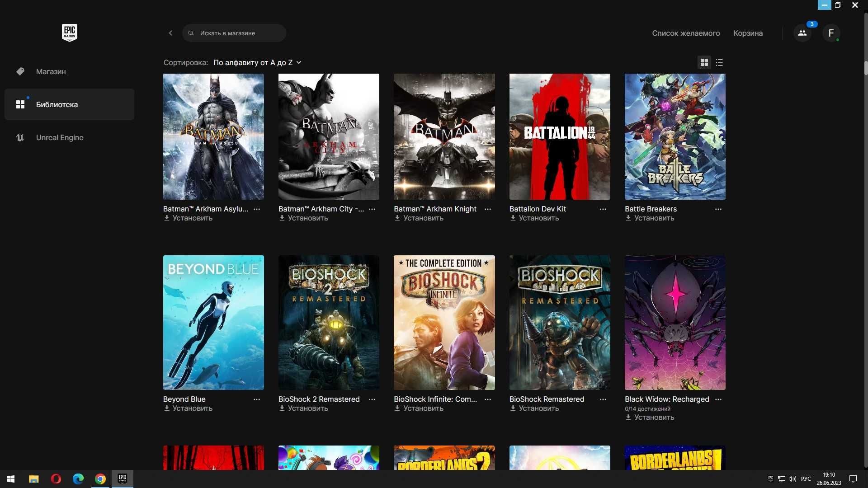Open options for BioShock Remastered
This screenshot has width=868, height=488.
pyautogui.click(x=603, y=399)
